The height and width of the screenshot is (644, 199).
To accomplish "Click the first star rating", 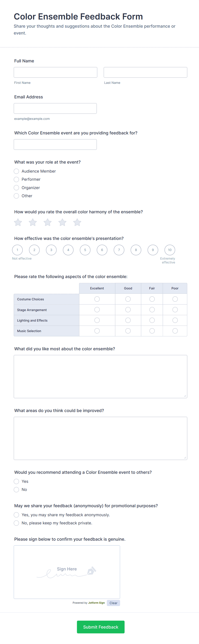I will pos(18,222).
